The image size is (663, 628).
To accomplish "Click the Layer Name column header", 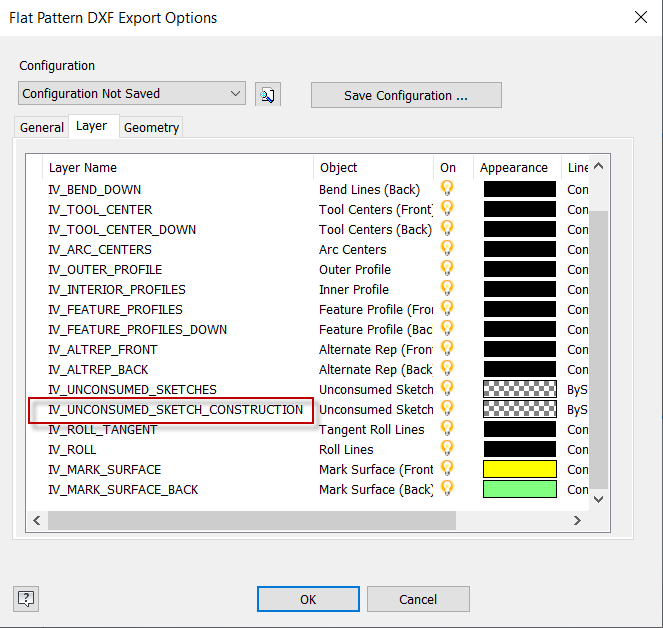I will [178, 167].
